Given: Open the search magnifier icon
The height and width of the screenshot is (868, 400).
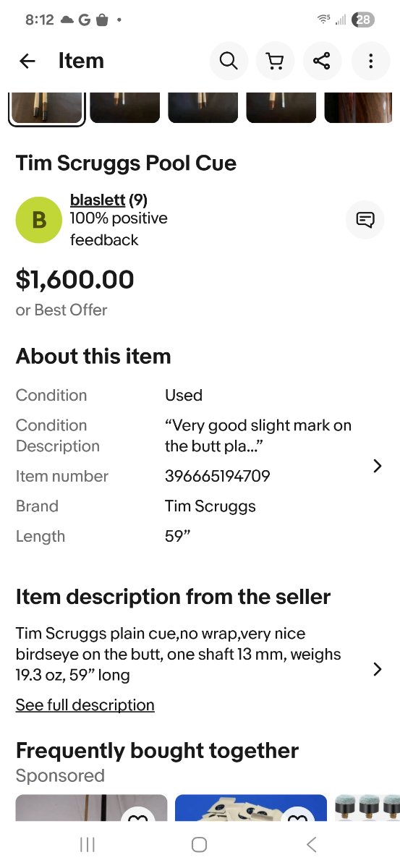Looking at the screenshot, I should pyautogui.click(x=229, y=61).
